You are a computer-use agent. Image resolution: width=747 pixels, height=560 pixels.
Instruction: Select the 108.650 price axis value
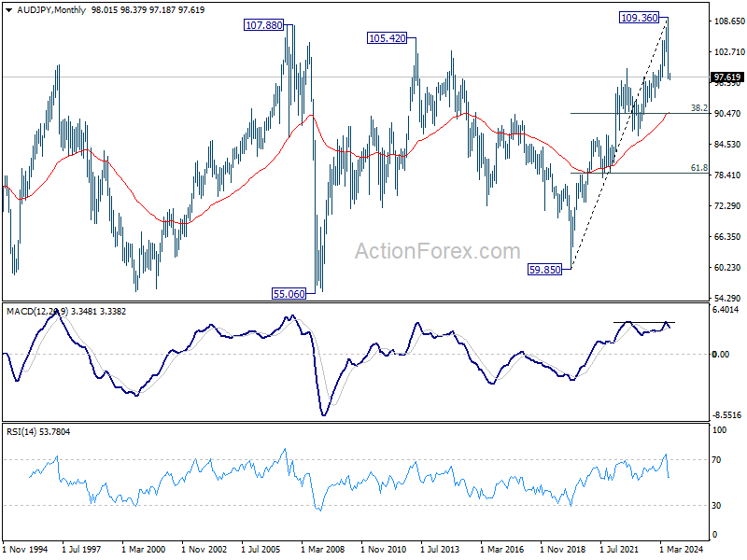tap(729, 21)
